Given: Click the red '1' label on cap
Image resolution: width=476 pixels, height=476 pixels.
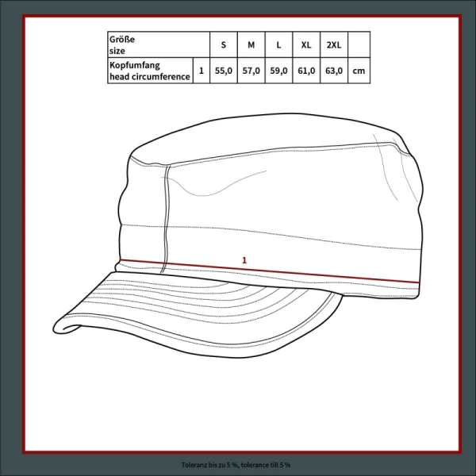Looking at the screenshot, I should (244, 260).
